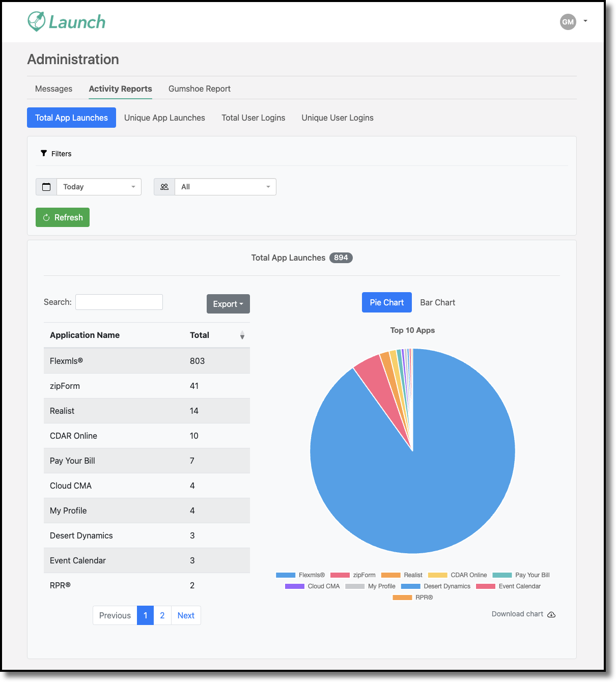
Task: Click the green Refresh button
Action: [63, 217]
